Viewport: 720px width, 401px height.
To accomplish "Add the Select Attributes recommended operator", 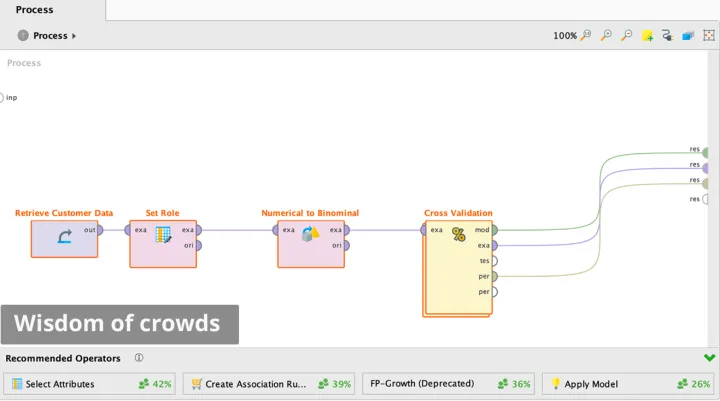I will 90,384.
